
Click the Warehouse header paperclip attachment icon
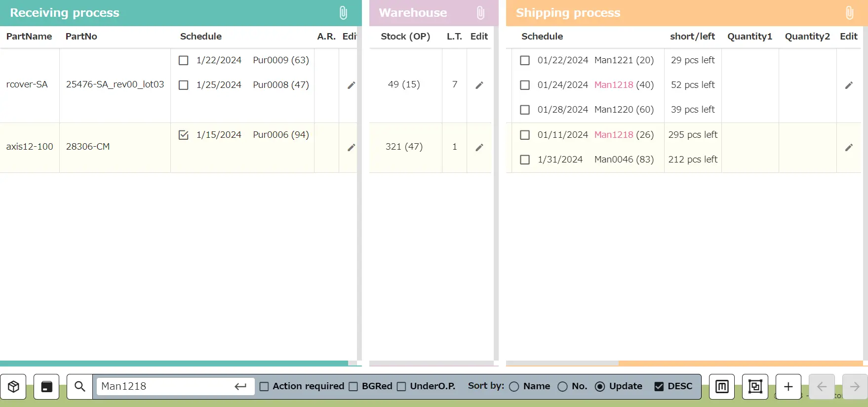(480, 13)
